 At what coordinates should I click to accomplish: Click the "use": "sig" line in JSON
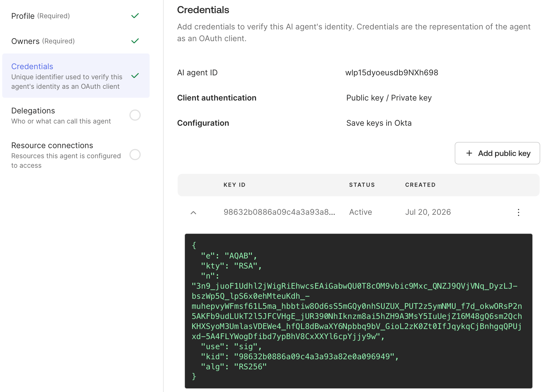(231, 346)
